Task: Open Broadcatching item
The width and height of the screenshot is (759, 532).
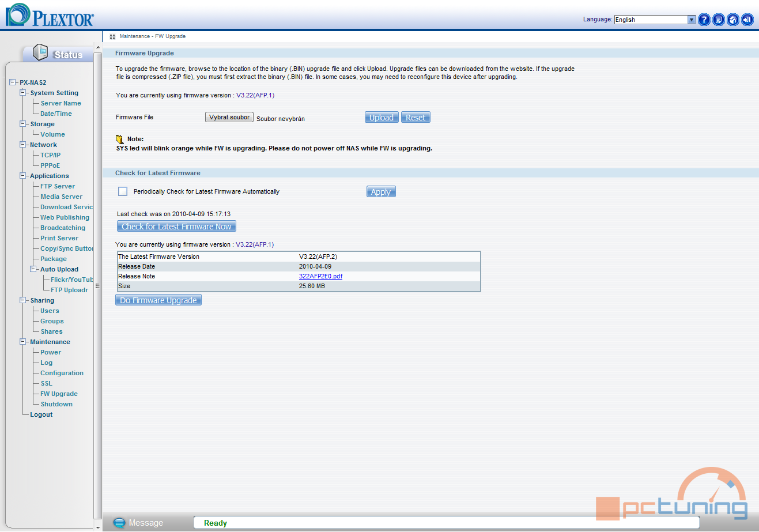Action: pos(63,228)
